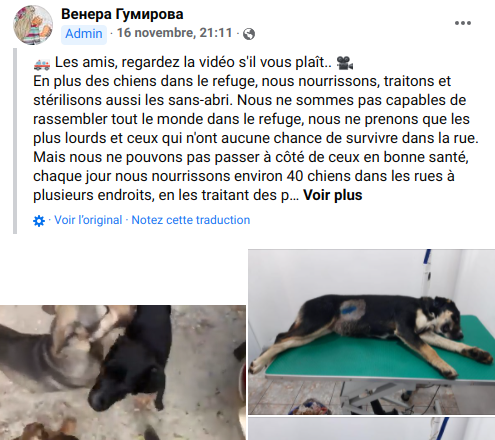
Task: Open post timestamp 16 novembre, 21:11
Action: pyautogui.click(x=174, y=33)
